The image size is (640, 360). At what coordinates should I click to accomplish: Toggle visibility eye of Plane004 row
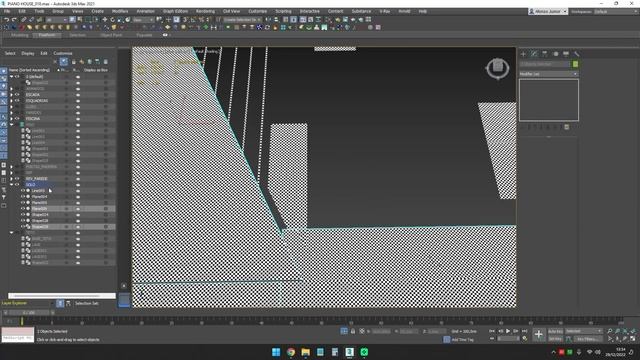[23, 197]
